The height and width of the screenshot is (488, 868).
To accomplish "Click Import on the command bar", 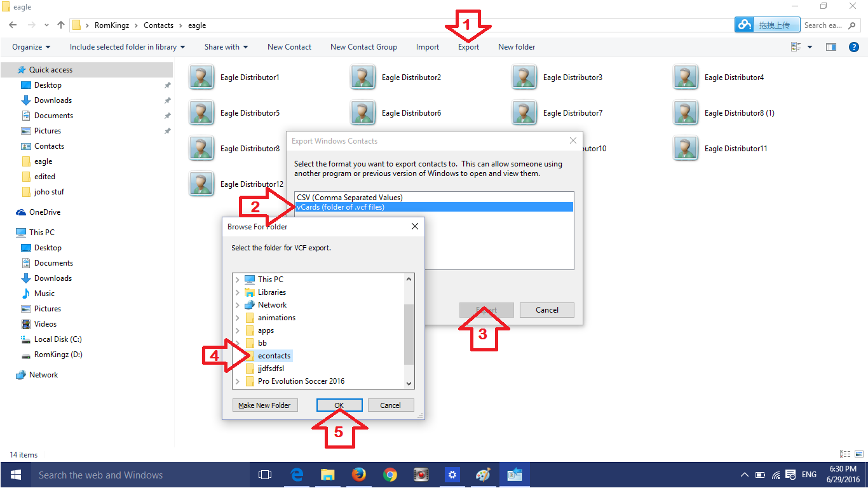I will (427, 46).
